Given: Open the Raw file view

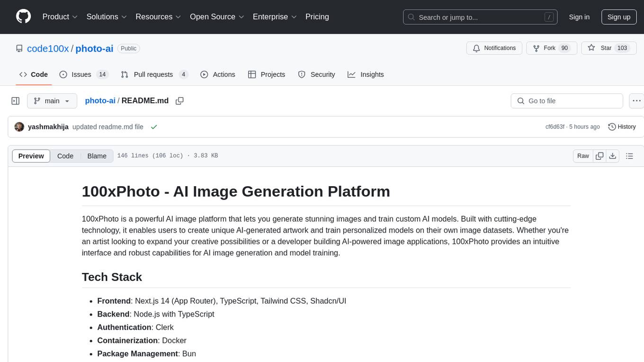Looking at the screenshot, I should [x=583, y=156].
